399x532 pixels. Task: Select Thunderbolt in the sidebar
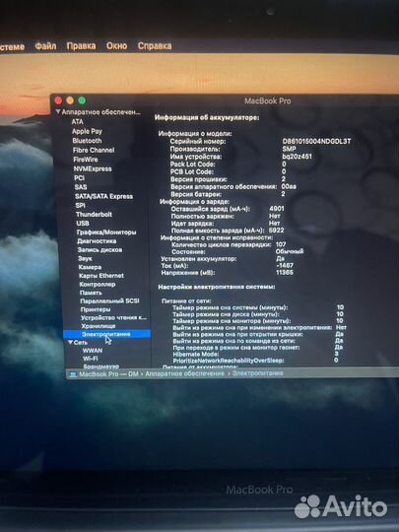94,214
